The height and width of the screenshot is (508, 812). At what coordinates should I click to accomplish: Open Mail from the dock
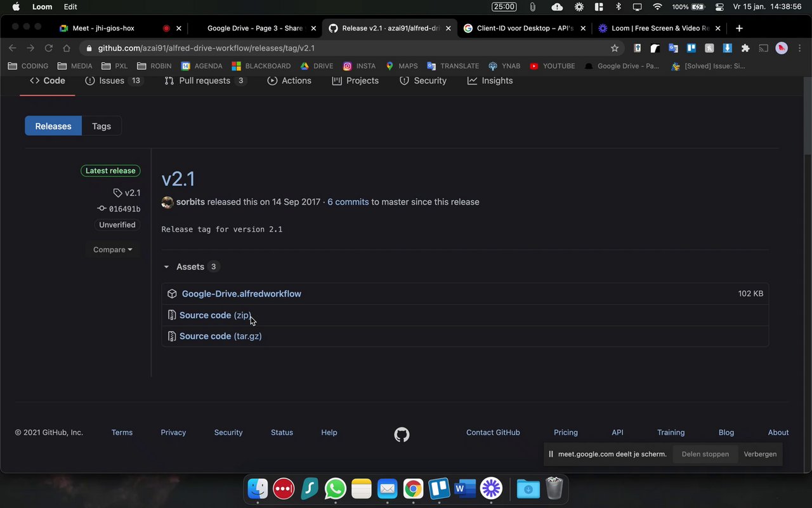[x=387, y=488]
